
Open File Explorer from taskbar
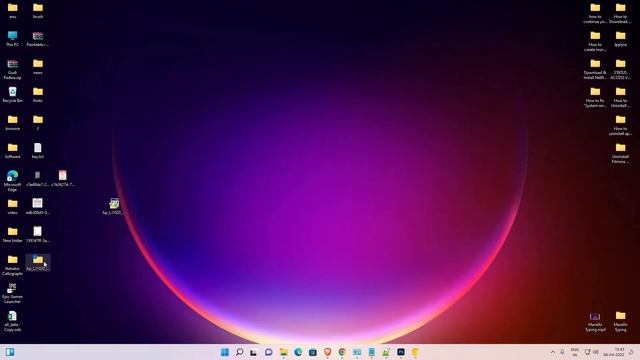click(x=283, y=352)
